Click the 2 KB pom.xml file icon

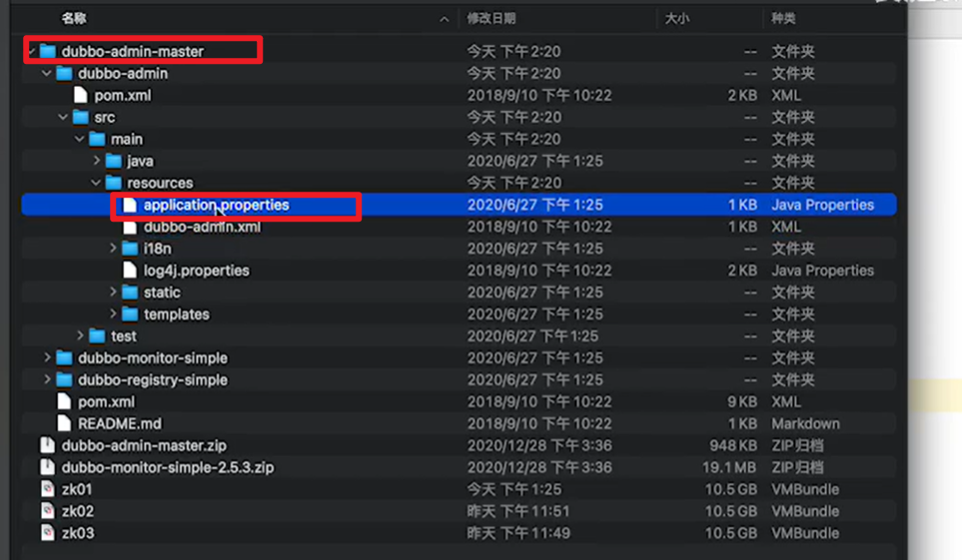tap(80, 96)
